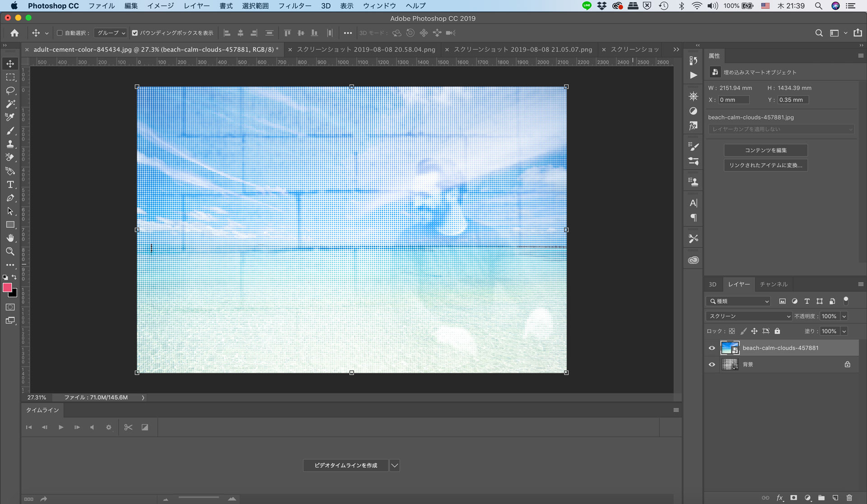
Task: Create a new adjustment layer
Action: pyautogui.click(x=807, y=498)
